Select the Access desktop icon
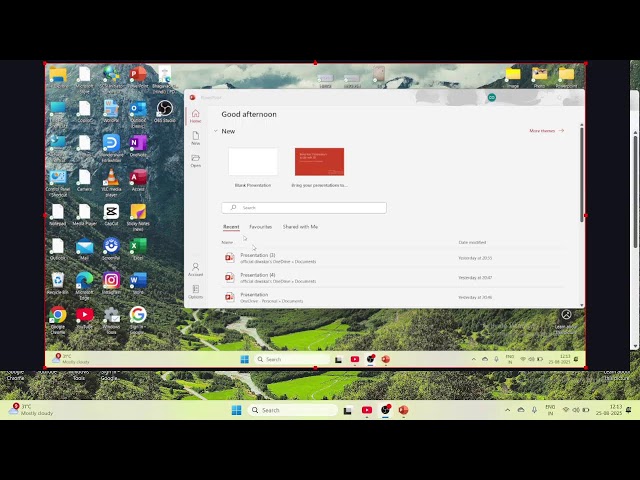 tap(138, 180)
